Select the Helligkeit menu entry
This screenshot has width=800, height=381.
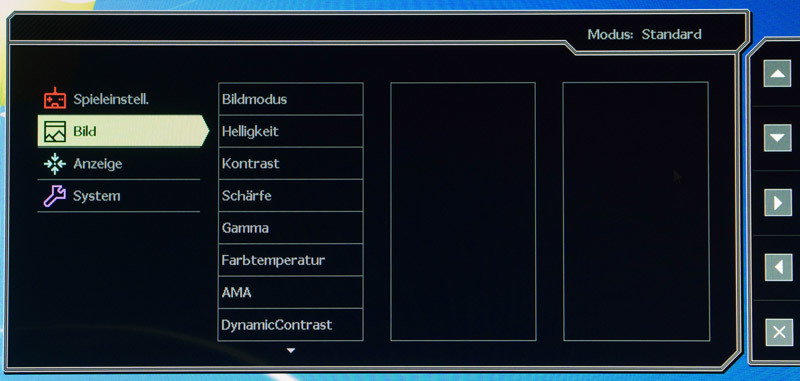tap(290, 131)
